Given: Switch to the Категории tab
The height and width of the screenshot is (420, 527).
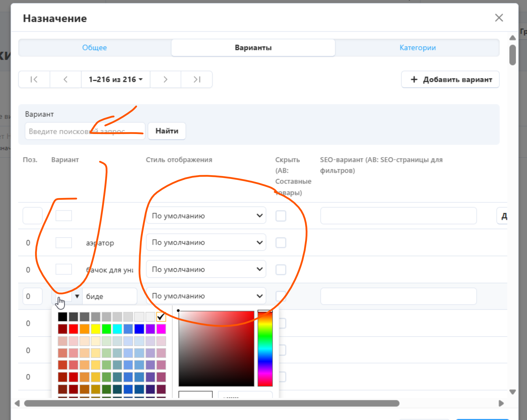Looking at the screenshot, I should [x=418, y=48].
